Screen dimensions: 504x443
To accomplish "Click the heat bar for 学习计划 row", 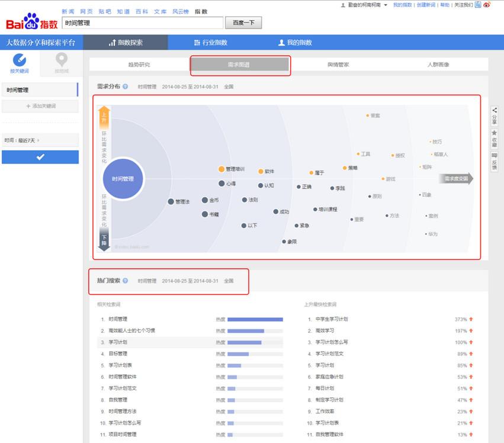I will tap(255, 342).
